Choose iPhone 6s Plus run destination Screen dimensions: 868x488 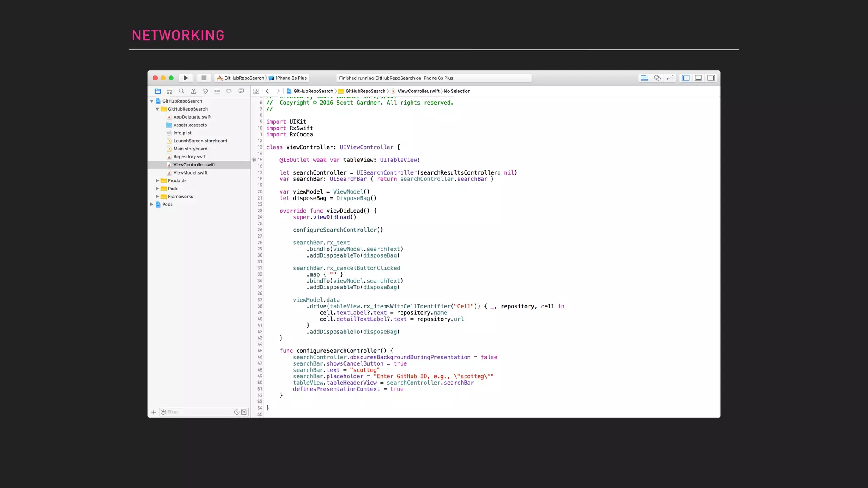[291, 78]
